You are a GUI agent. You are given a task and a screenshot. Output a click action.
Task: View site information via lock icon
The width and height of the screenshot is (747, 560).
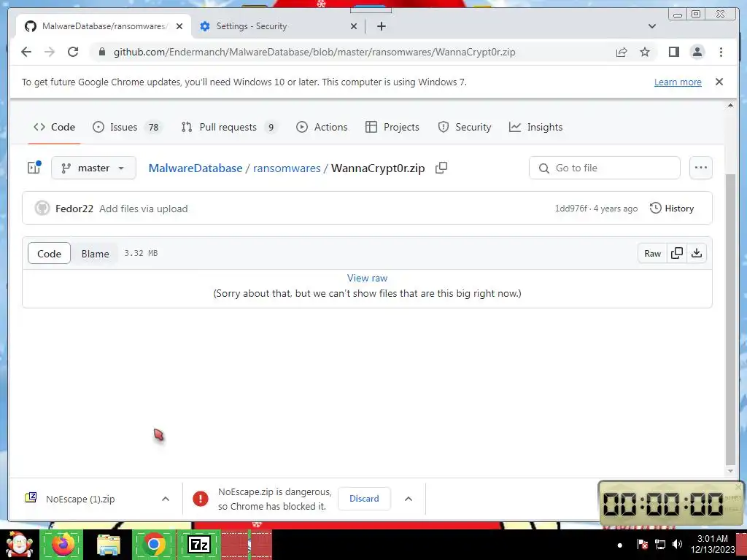pyautogui.click(x=101, y=52)
